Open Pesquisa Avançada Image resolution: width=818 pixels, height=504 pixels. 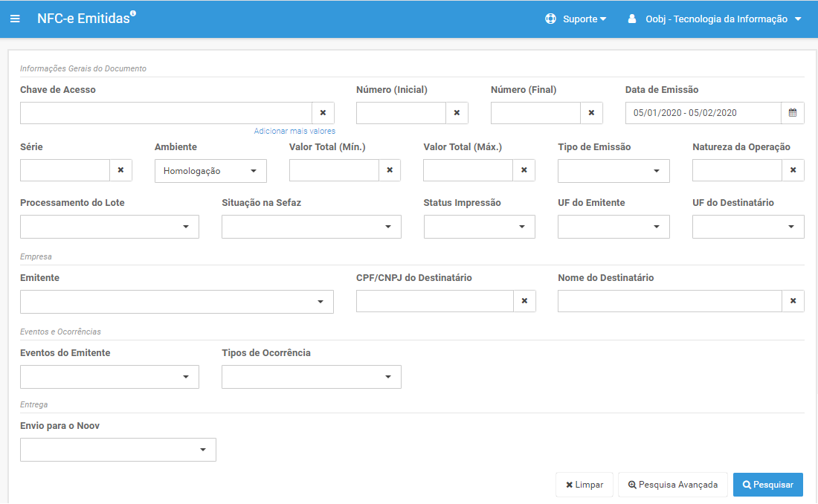(x=673, y=485)
